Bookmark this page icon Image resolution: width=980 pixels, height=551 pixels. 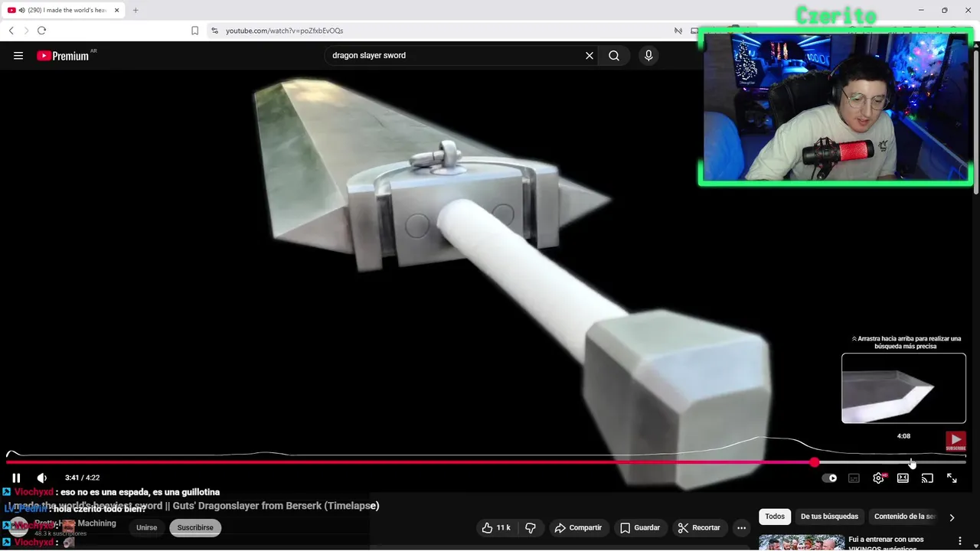(194, 31)
